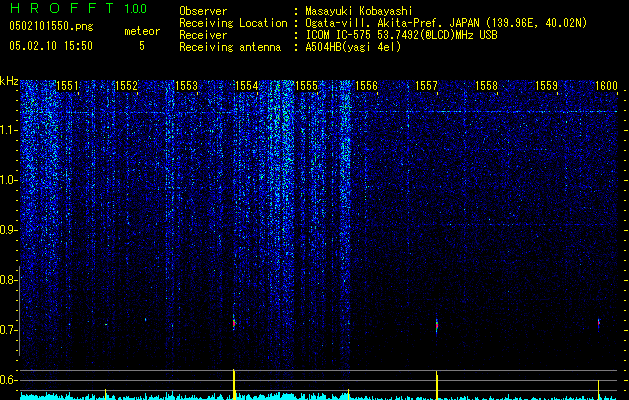Click the tall yellow power spike below 1554
This screenshot has height=400, width=629.
(x=234, y=384)
